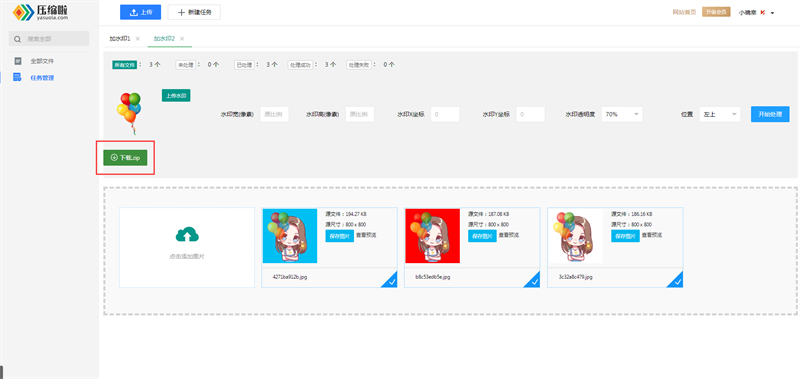The width and height of the screenshot is (800, 379).
Task: Click the 压缩啦 yasuola.com logo
Action: [x=40, y=12]
